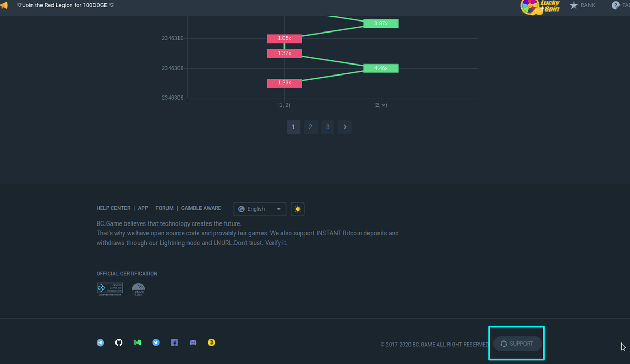630x364 pixels.
Task: Select the green 4.46x chart marker
Action: [381, 68]
